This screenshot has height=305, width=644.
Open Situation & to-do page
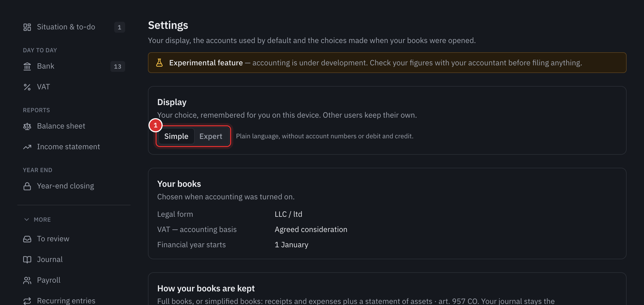coord(74,27)
